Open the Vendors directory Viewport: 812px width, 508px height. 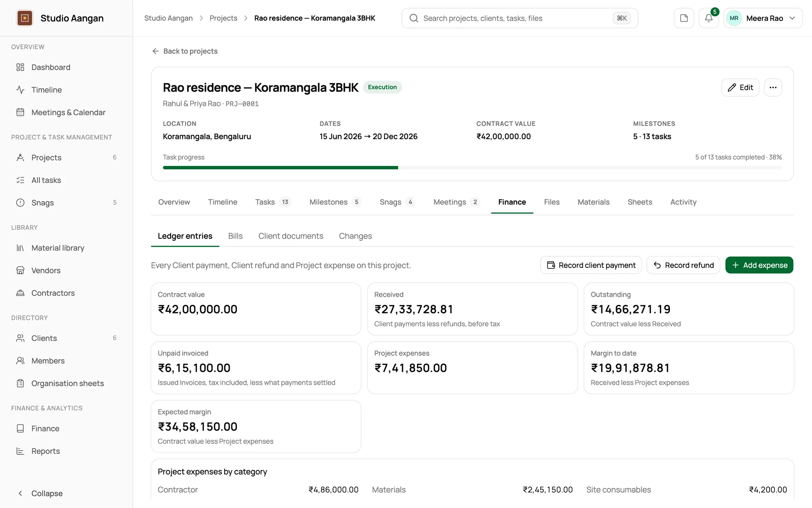[x=66, y=270]
